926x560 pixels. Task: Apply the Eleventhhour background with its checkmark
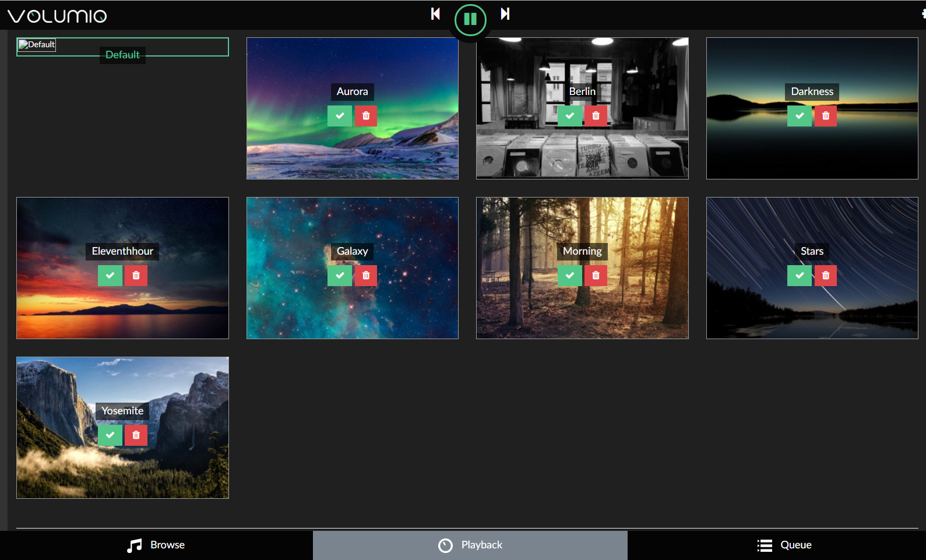(110, 276)
